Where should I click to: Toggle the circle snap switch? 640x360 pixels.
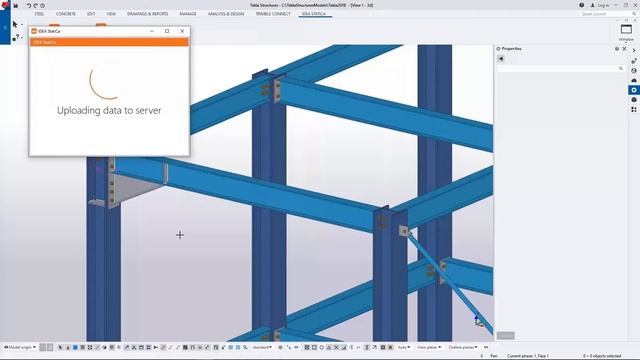(x=322, y=347)
